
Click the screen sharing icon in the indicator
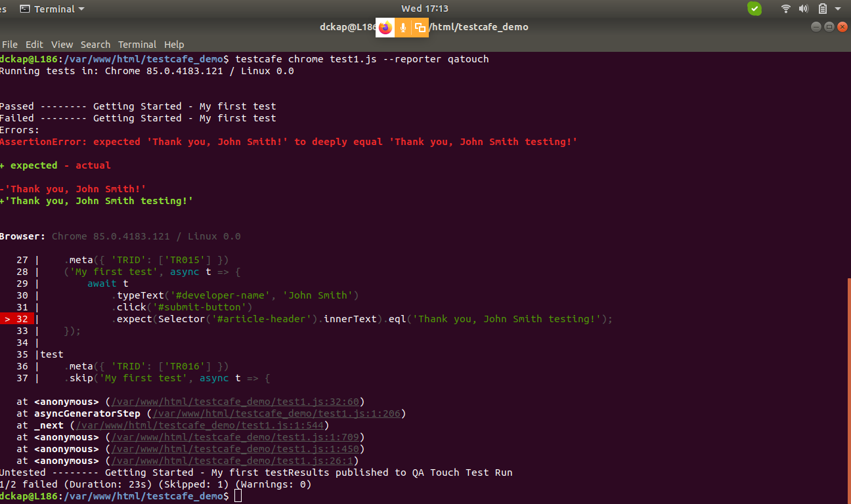tap(420, 28)
